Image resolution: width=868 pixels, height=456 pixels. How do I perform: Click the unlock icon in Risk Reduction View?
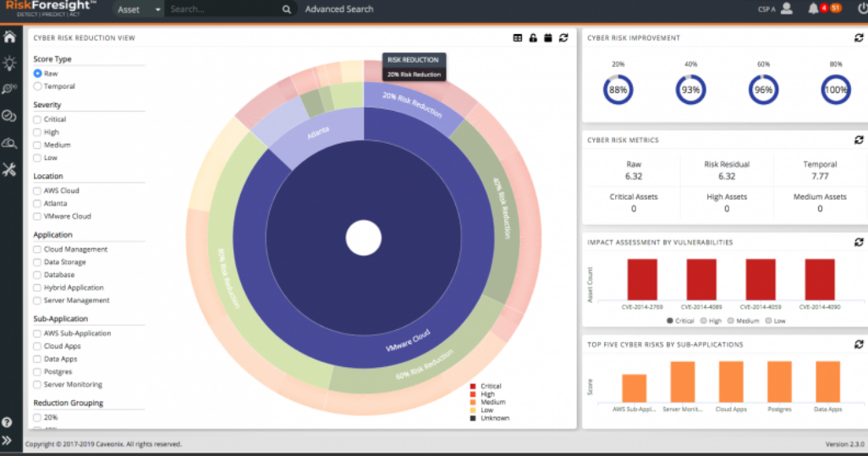(533, 37)
